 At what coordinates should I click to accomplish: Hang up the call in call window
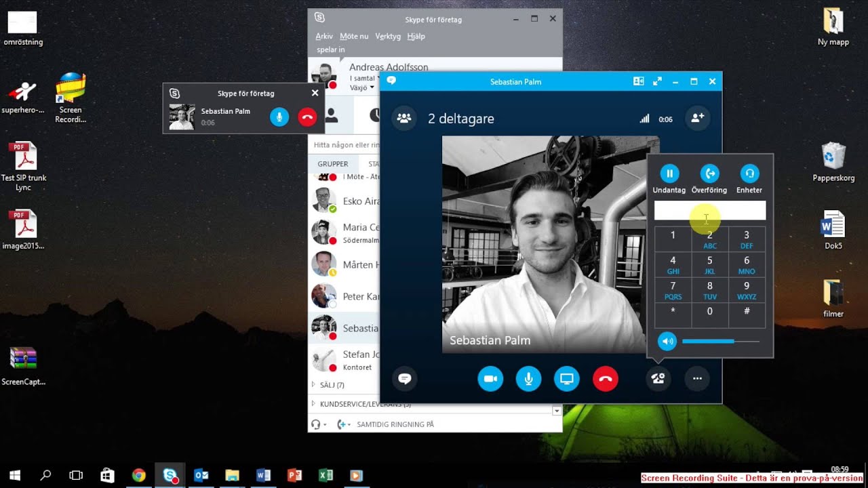pos(606,379)
